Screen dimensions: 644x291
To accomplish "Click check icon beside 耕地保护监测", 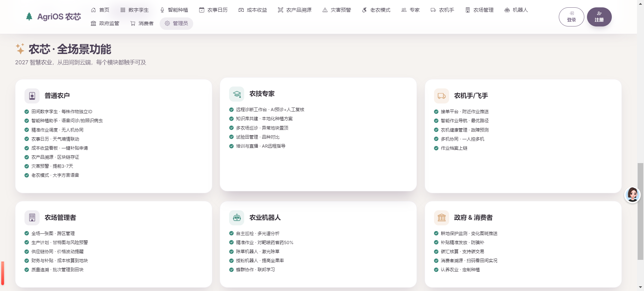I will [x=436, y=233].
